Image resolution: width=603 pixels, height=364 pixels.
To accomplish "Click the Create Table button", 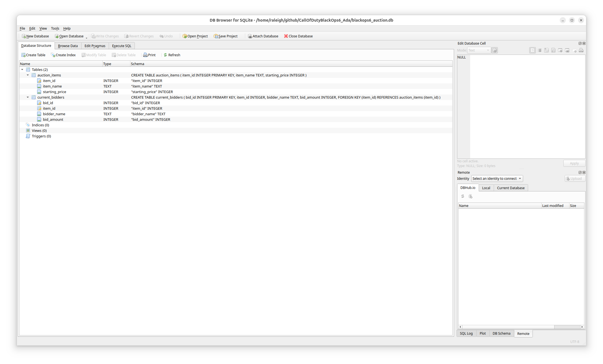I will pos(33,55).
